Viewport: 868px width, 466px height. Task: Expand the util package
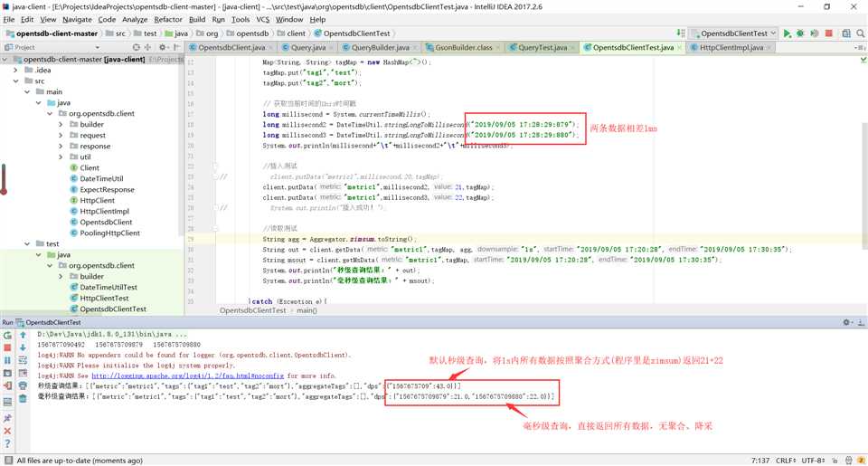click(61, 157)
